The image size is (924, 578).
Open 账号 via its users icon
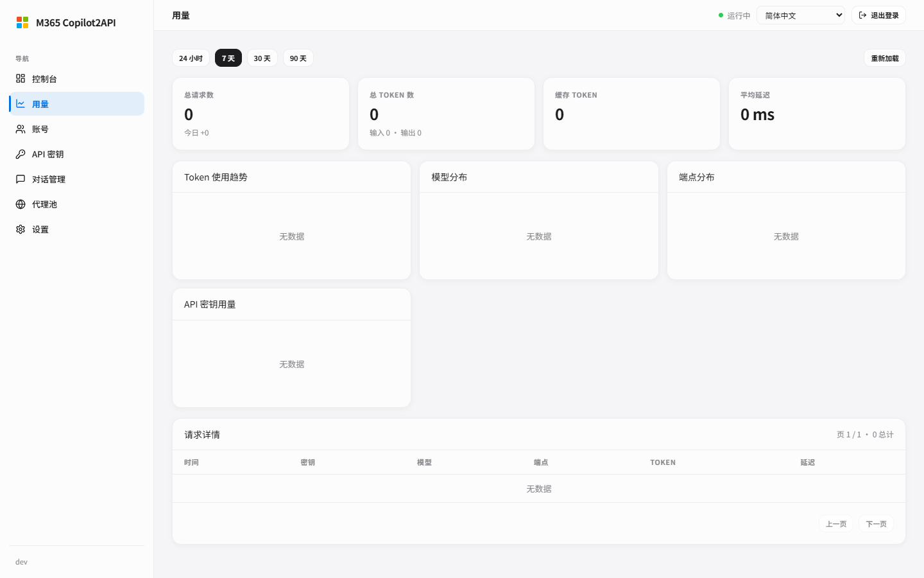click(x=21, y=128)
